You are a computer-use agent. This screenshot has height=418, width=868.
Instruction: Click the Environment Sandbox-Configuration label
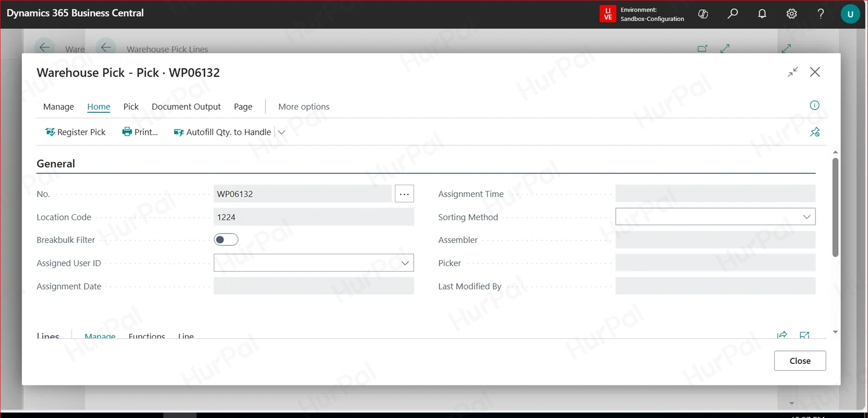(652, 14)
